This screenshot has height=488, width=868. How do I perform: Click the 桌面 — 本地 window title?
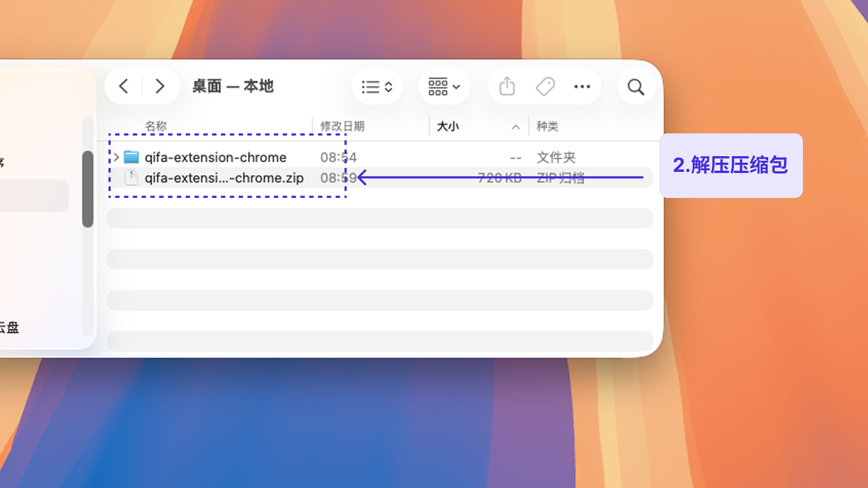coord(233,86)
